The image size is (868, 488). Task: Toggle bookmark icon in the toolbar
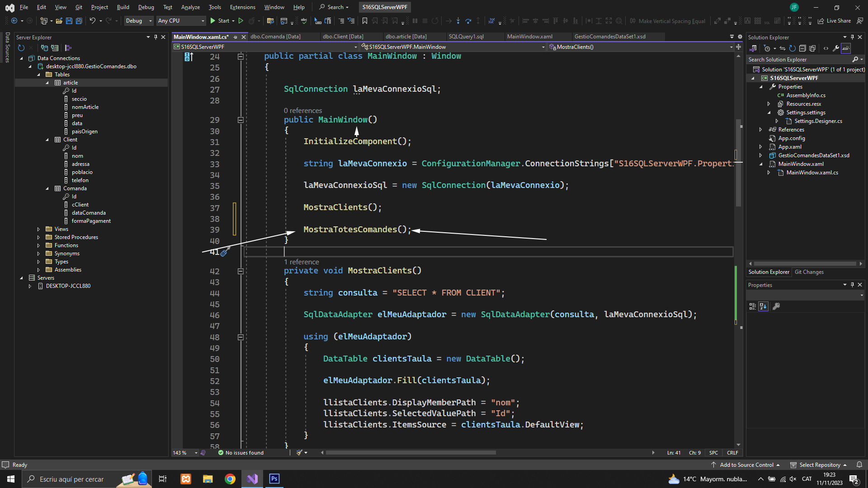[x=364, y=21]
